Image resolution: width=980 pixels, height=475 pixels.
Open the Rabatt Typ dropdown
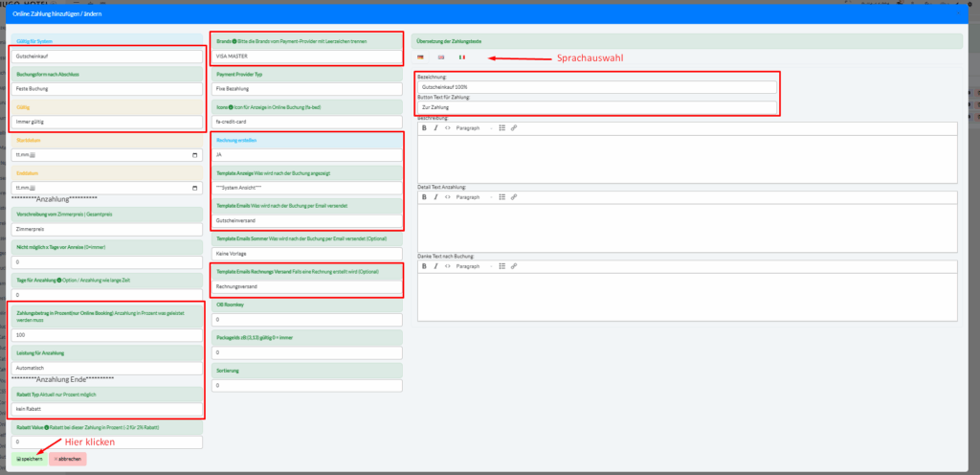[x=107, y=409]
